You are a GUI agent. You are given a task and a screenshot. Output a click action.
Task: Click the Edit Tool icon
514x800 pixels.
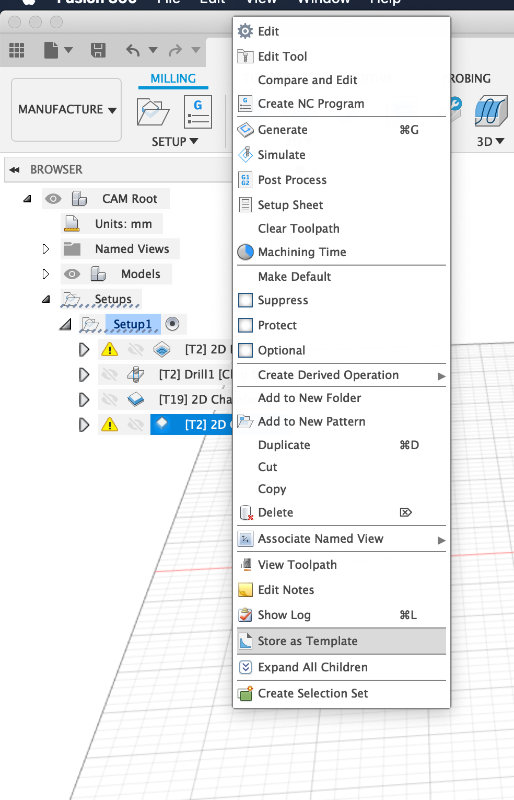(x=246, y=56)
